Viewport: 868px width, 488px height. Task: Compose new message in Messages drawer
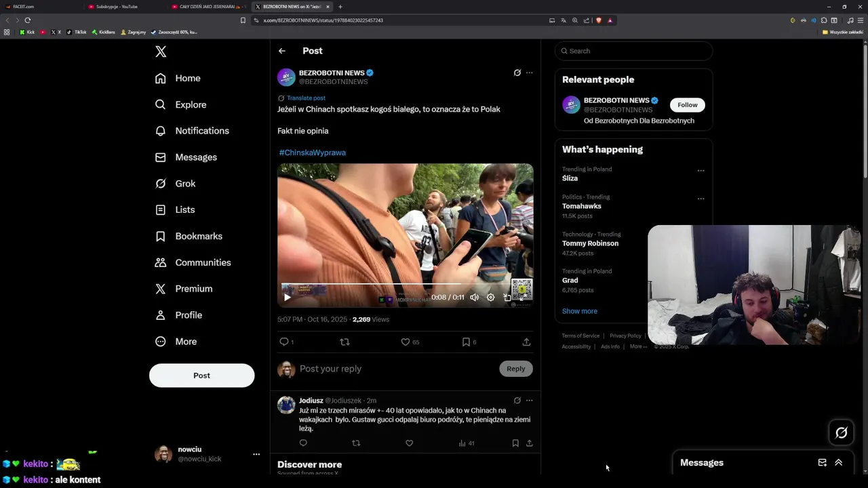pos(822,463)
